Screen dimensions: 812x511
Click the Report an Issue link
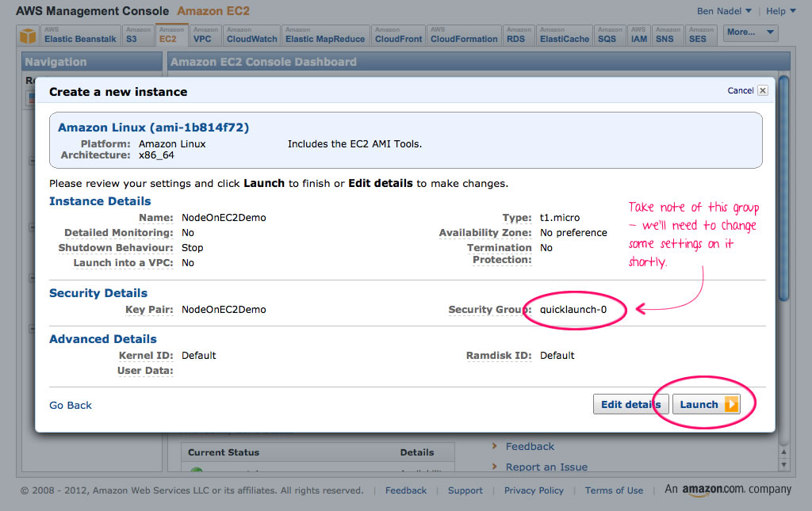point(546,467)
